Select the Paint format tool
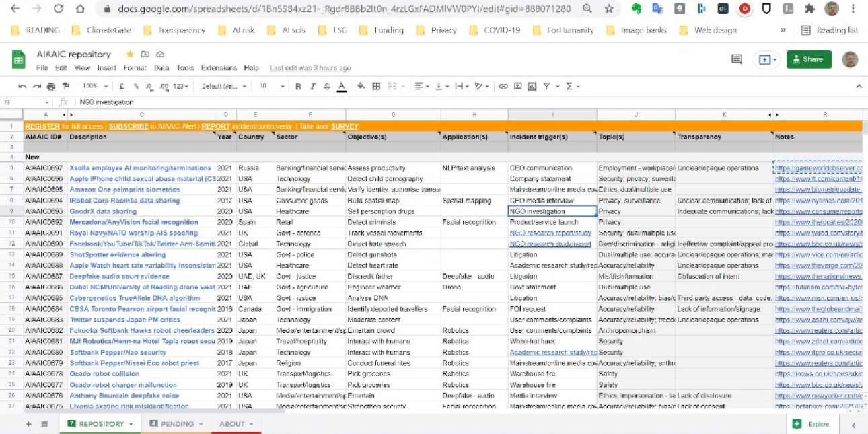This screenshot has height=434, width=868. click(65, 86)
